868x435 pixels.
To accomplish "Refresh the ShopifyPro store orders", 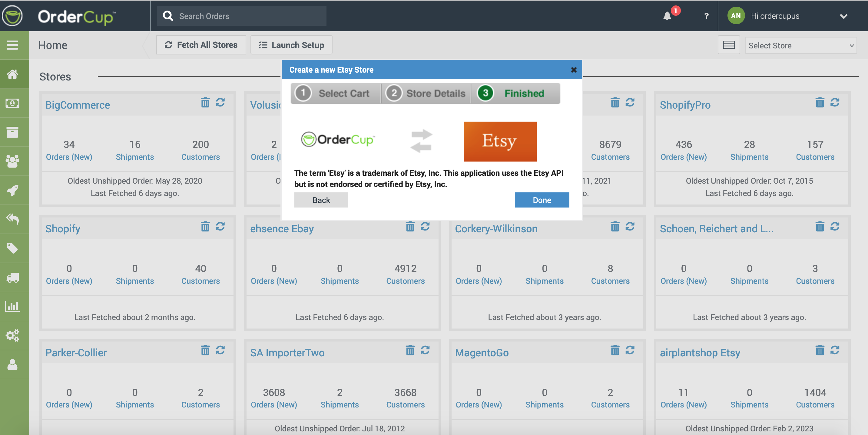I will pyautogui.click(x=835, y=102).
